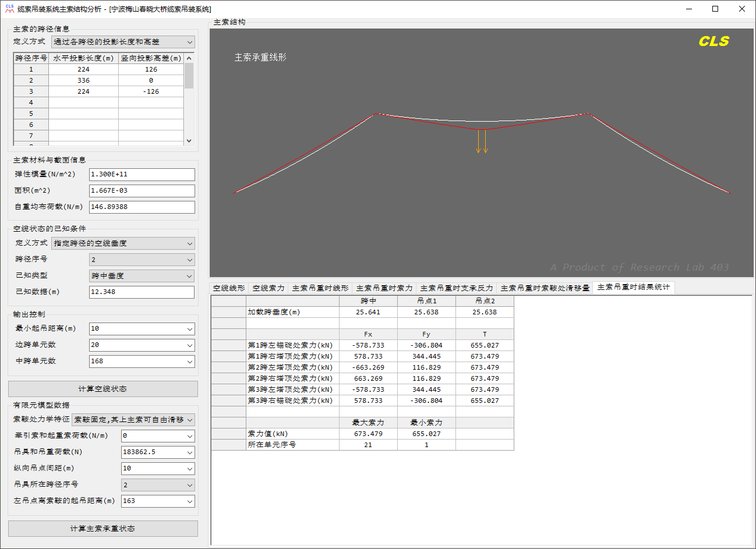The height and width of the screenshot is (549, 756).
Task: Minimize the application window
Action: tap(689, 9)
